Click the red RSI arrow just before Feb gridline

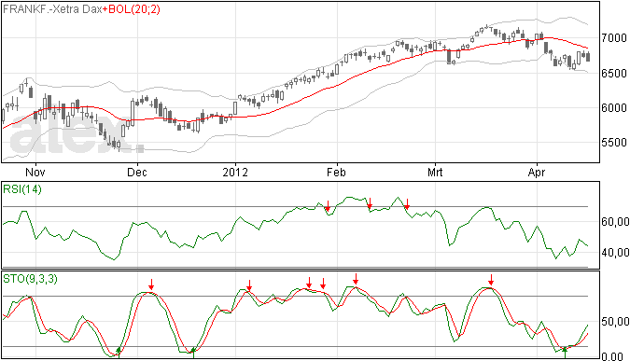pyautogui.click(x=328, y=206)
